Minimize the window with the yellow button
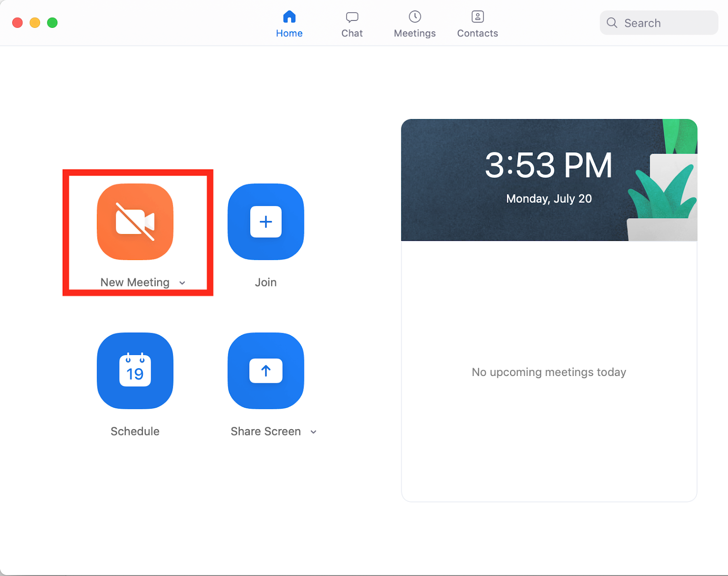The width and height of the screenshot is (728, 576). click(35, 23)
